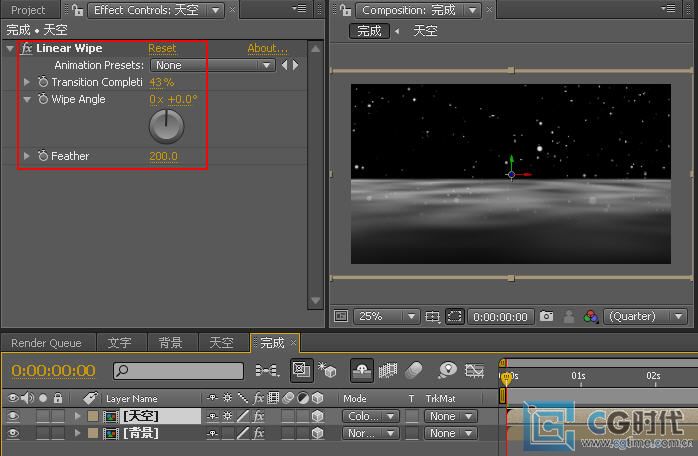Switch to the 天空 timeline tab
The width and height of the screenshot is (698, 456).
[221, 343]
